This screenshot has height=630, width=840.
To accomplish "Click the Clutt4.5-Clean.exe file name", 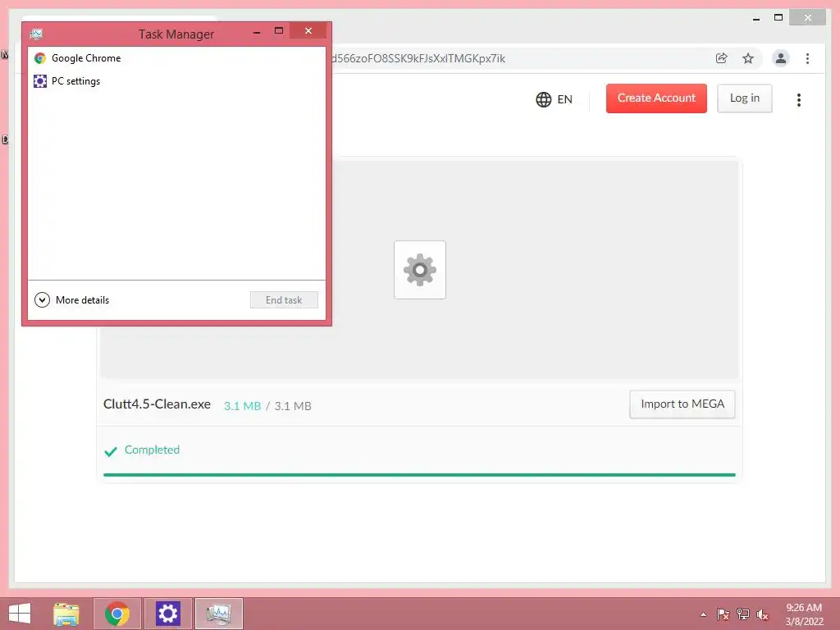I will click(x=157, y=404).
